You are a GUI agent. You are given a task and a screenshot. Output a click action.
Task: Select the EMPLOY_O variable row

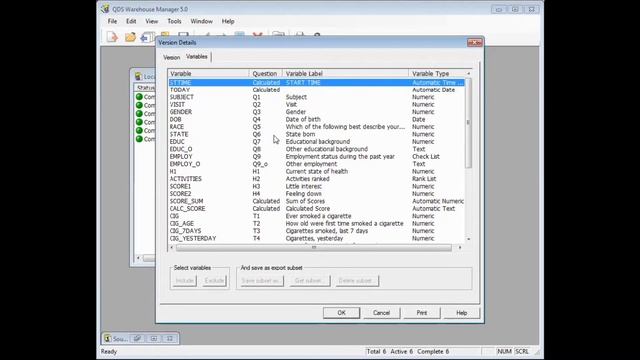316,164
